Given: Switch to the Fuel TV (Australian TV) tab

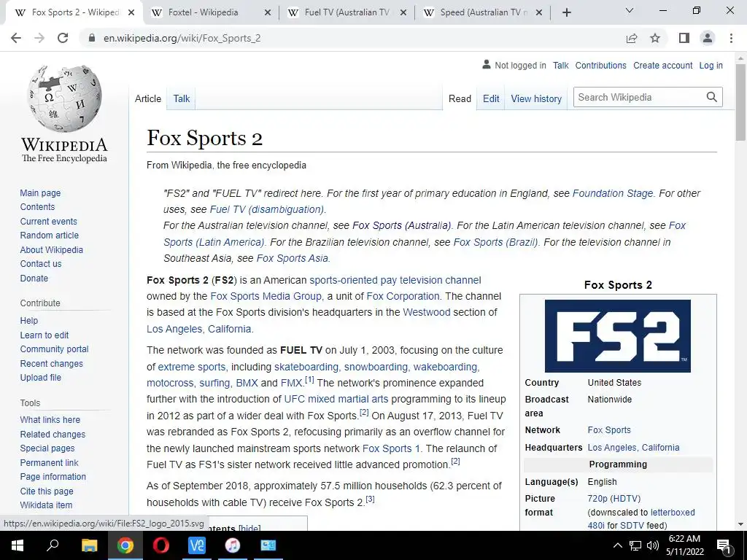Looking at the screenshot, I should click(347, 13).
